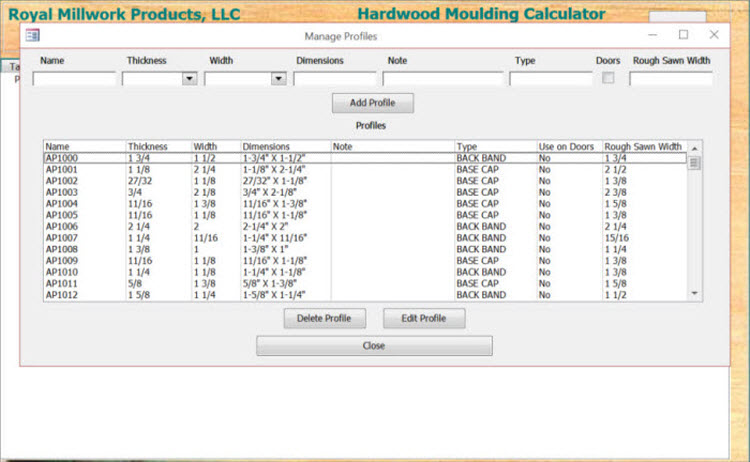Minimize the Manage Profiles window
Screen dimensions: 750x462
(x=652, y=35)
